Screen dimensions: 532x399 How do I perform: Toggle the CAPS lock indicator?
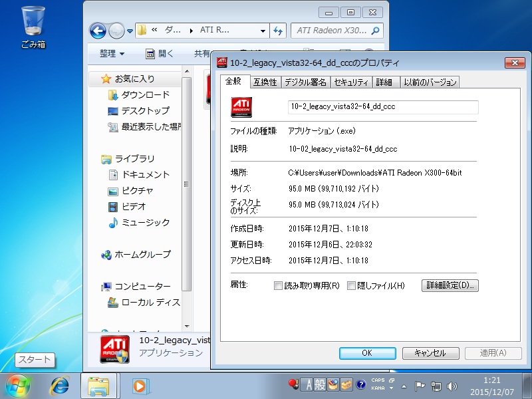point(378,380)
